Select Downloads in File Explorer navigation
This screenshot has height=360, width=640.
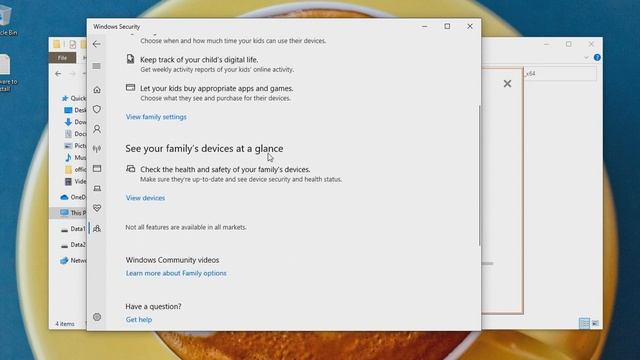(x=76, y=122)
